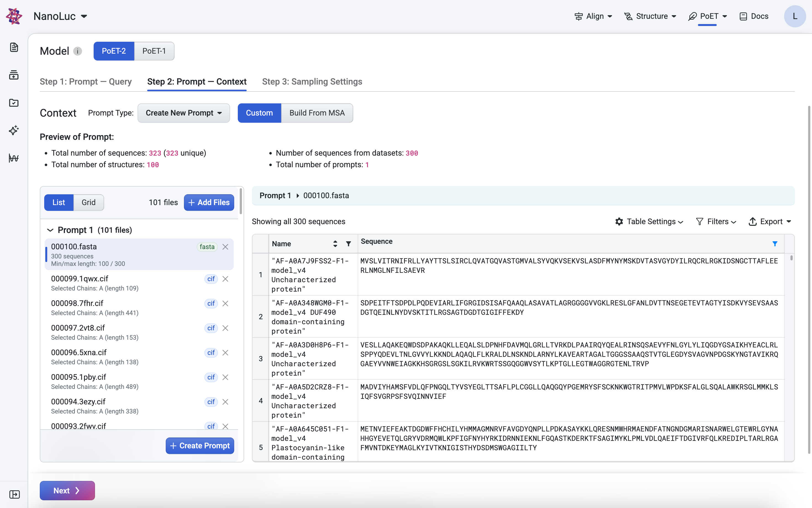Select the 000095.1pby.cif file row

click(139, 381)
